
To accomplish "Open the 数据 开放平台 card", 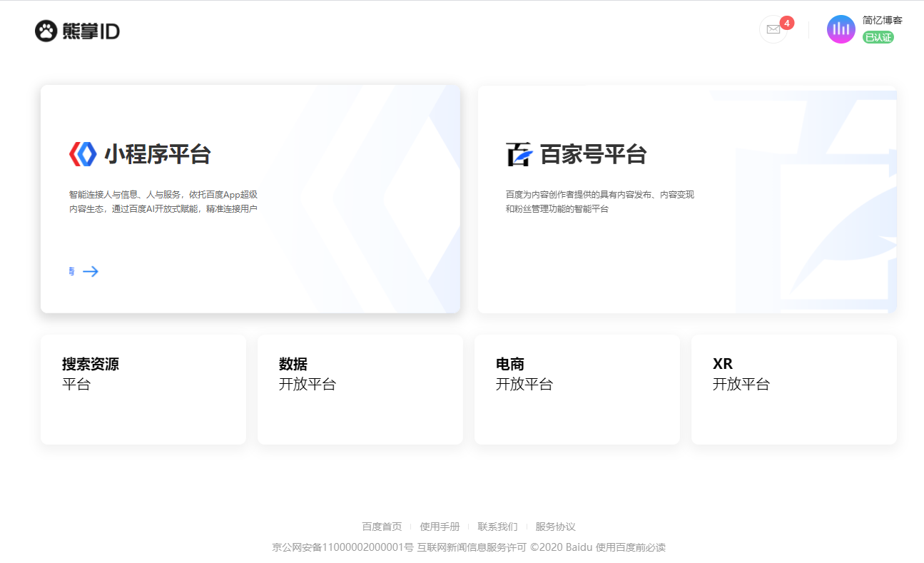I will point(360,390).
